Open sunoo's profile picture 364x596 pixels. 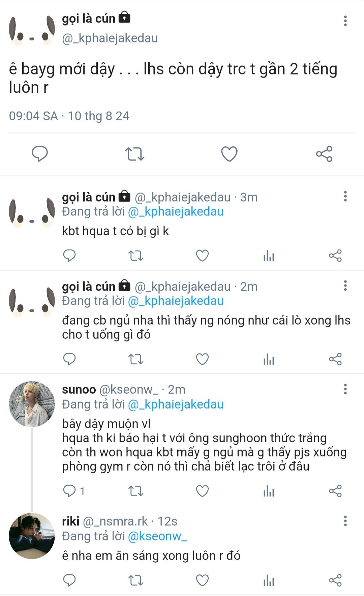tap(32, 404)
